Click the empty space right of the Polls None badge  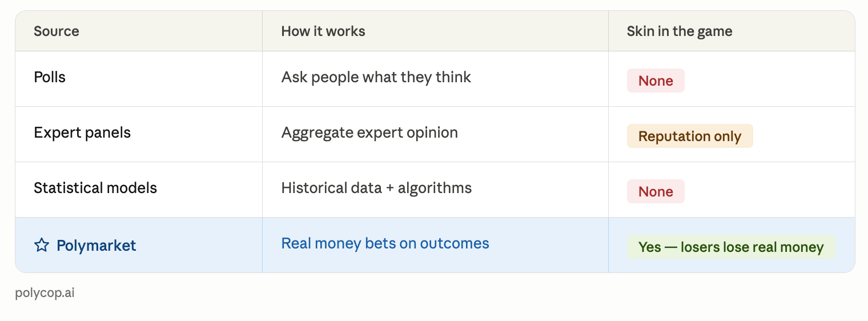(x=770, y=81)
